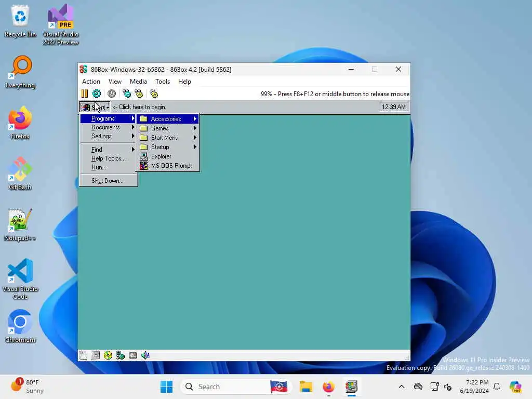Open the 7:22 PM clock and calendar
The width and height of the screenshot is (532, 399).
click(474, 387)
